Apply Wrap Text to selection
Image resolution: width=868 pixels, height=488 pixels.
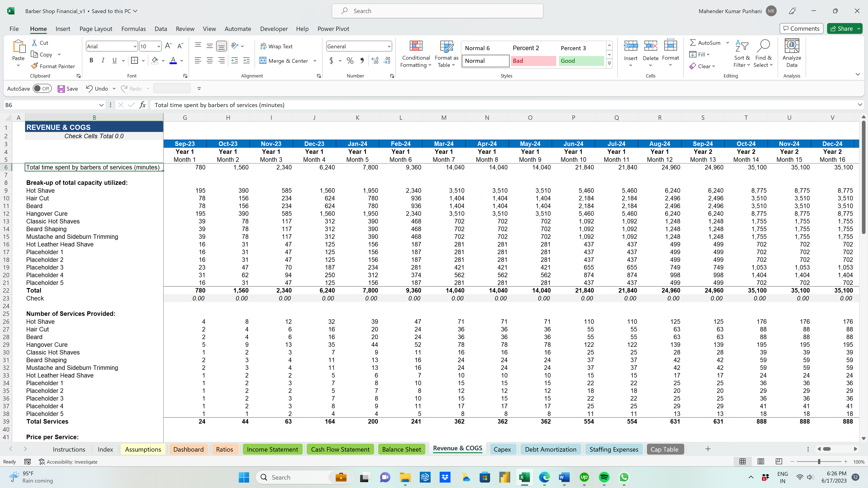pyautogui.click(x=277, y=46)
